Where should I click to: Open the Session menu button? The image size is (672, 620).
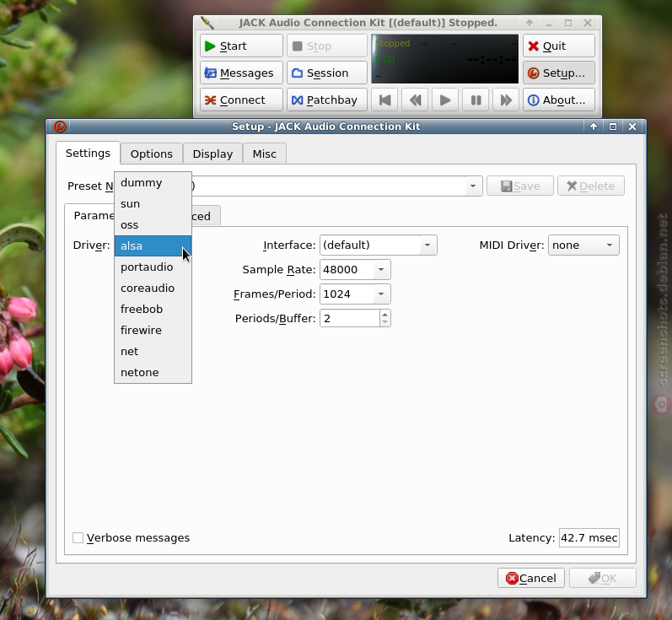[x=327, y=73]
